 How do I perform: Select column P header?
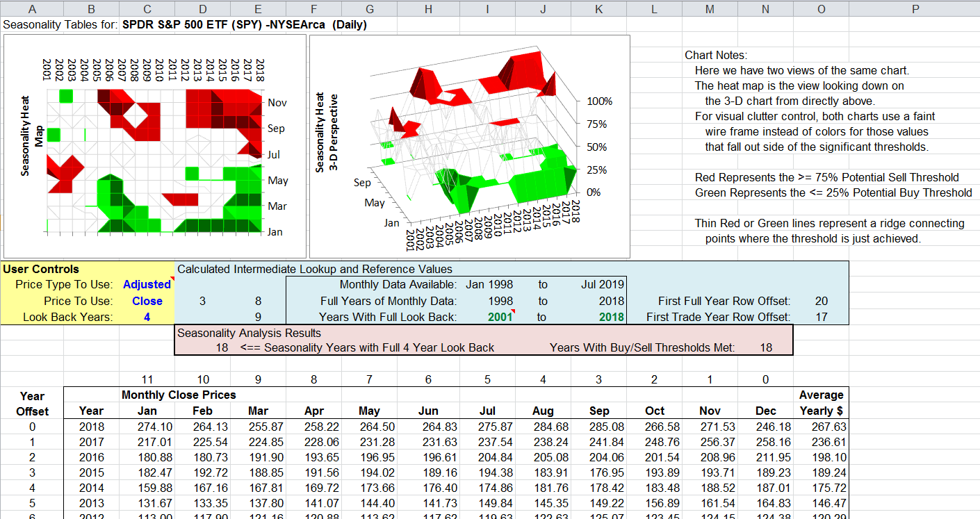click(x=914, y=8)
